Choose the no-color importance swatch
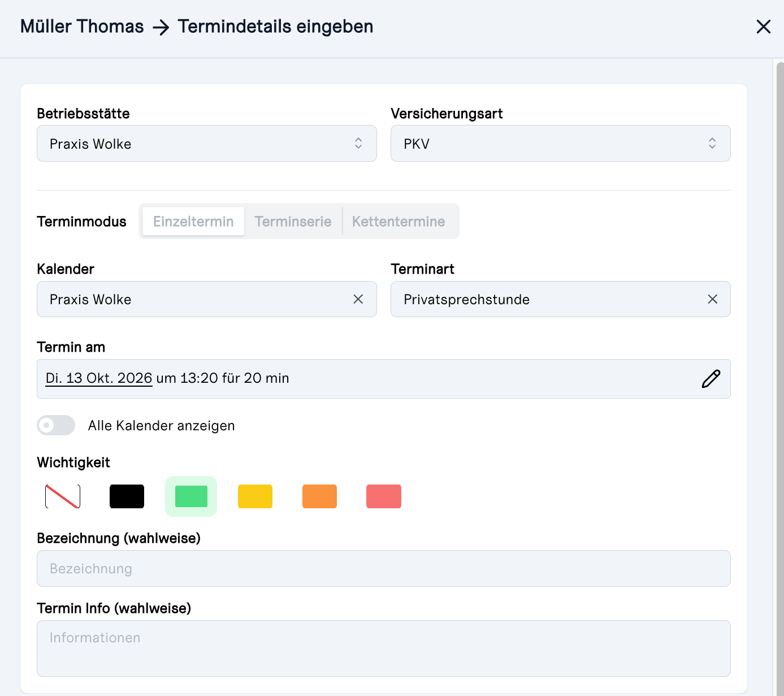Screen dimensions: 784x696 [x=63, y=496]
